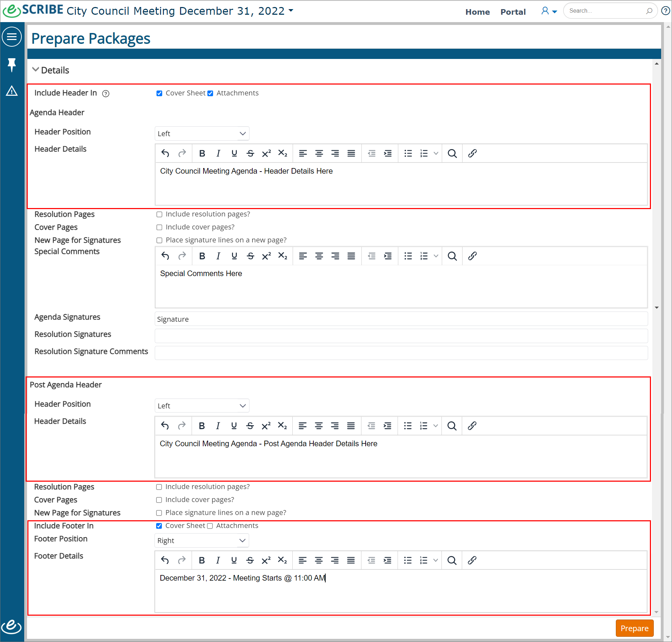
Task: Click the help icon beside Include Header In
Action: click(x=106, y=93)
